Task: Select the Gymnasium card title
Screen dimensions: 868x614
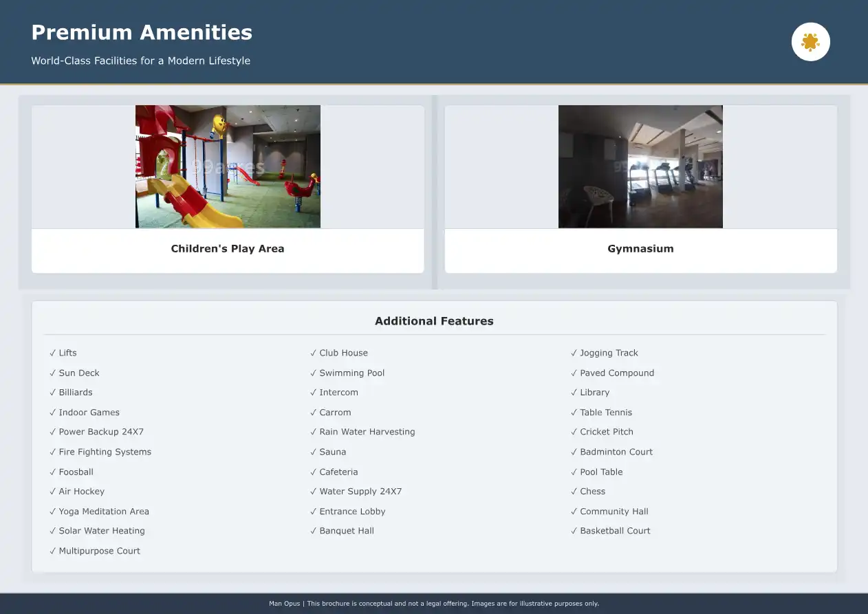Action: tap(640, 249)
